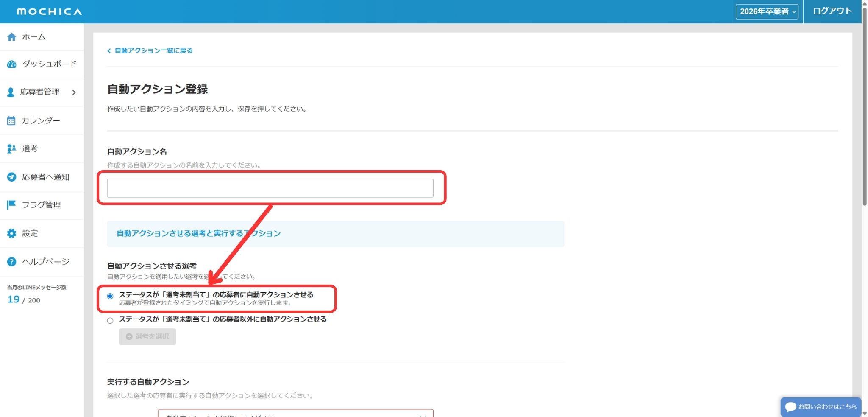The height and width of the screenshot is (417, 868).
Task: Open the automatic action select dropdown
Action: pyautogui.click(x=295, y=414)
